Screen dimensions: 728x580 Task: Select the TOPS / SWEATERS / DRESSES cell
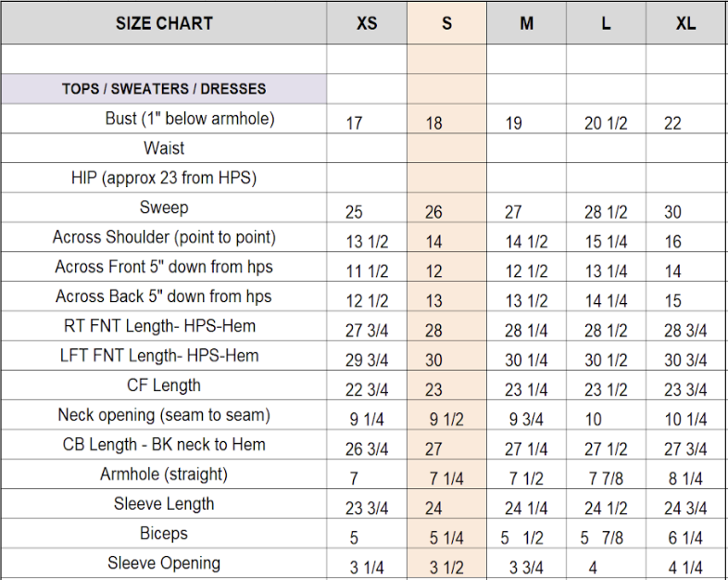click(x=164, y=89)
